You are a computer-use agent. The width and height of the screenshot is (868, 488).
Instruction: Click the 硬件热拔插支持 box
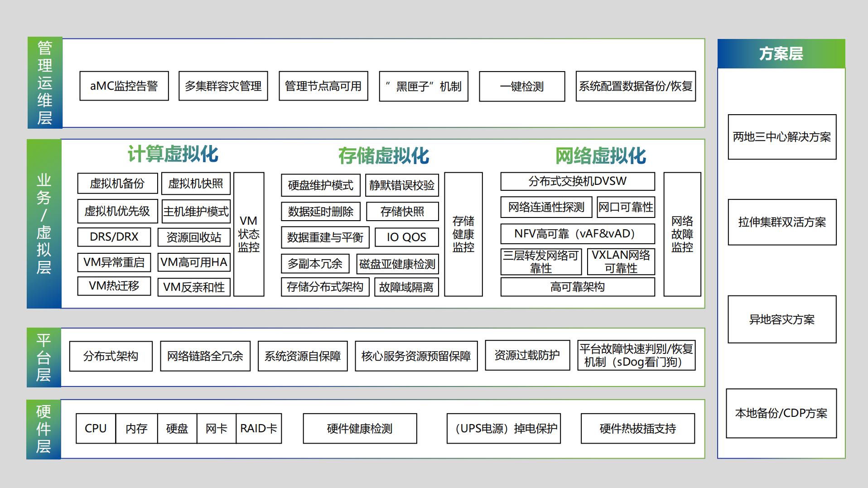638,429
